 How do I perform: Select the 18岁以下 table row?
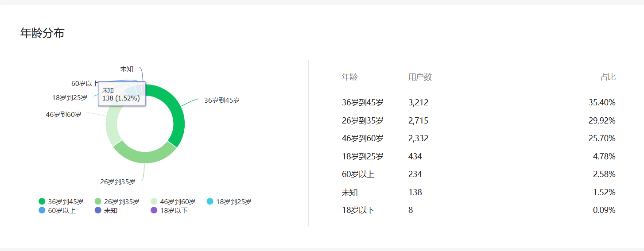click(x=478, y=210)
